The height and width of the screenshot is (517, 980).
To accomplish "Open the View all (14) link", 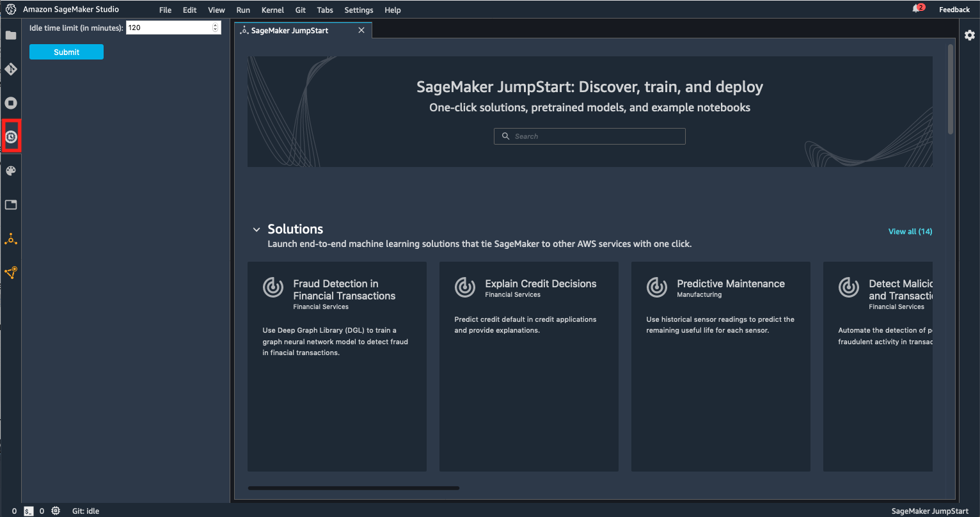I will (910, 232).
